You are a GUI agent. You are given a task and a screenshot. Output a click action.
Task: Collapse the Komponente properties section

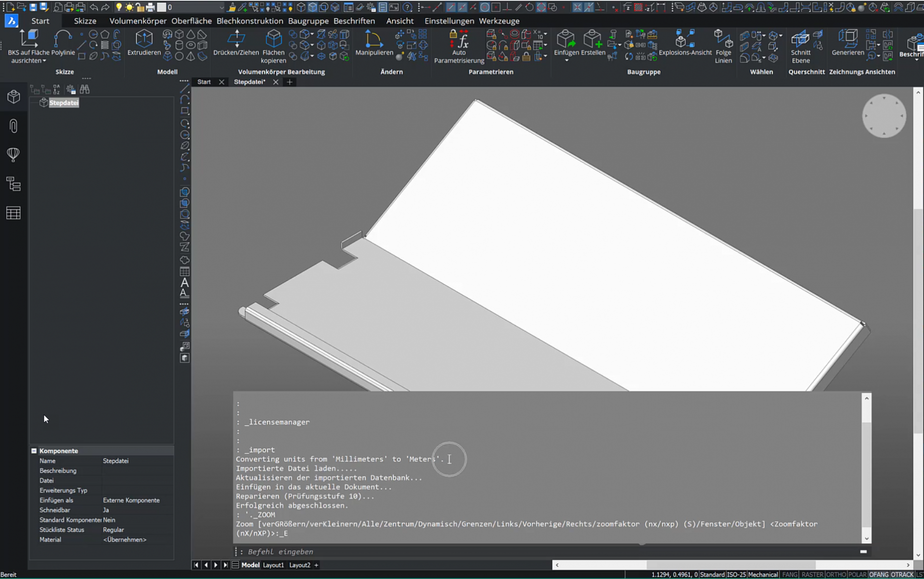tap(34, 451)
